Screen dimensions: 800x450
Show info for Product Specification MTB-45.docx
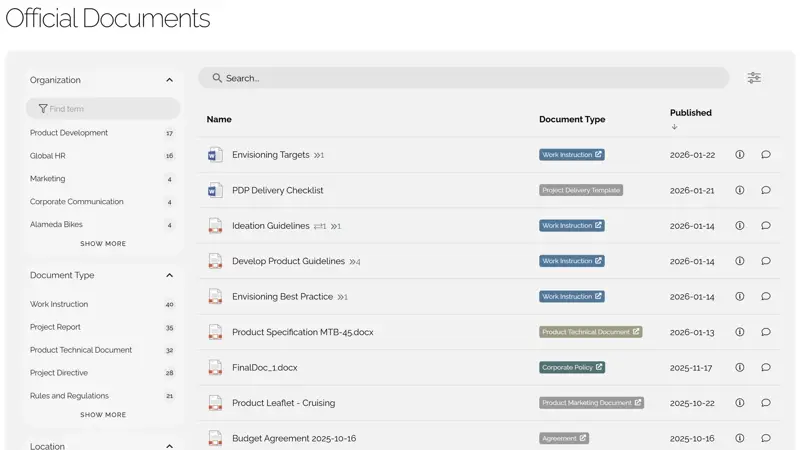pos(740,332)
